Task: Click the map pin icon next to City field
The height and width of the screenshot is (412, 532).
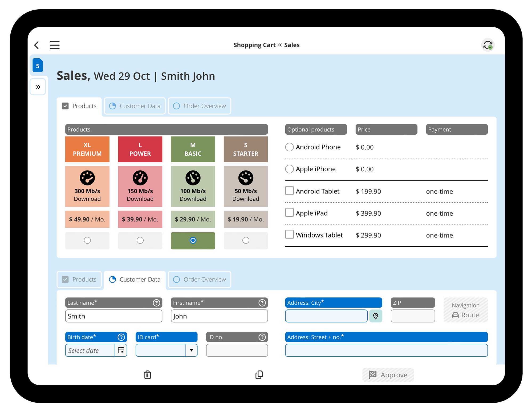Action: coord(376,316)
